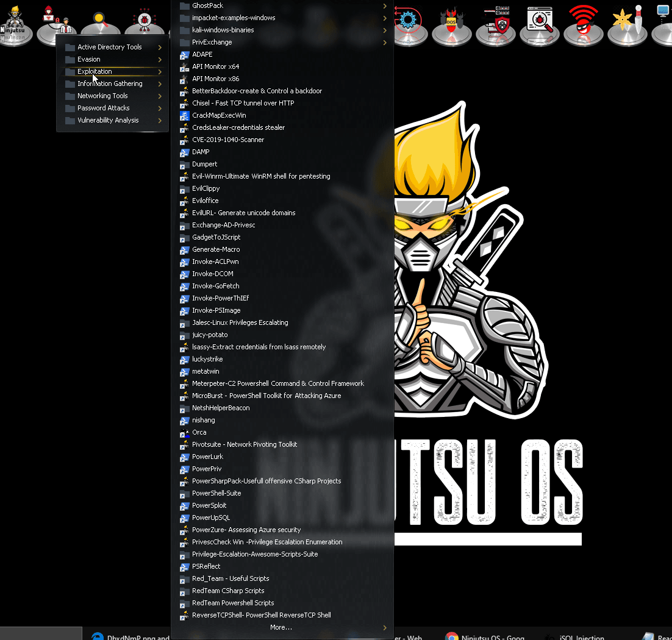672x640 pixels.
Task: Expand the Password Attacks submenu
Action: (113, 108)
